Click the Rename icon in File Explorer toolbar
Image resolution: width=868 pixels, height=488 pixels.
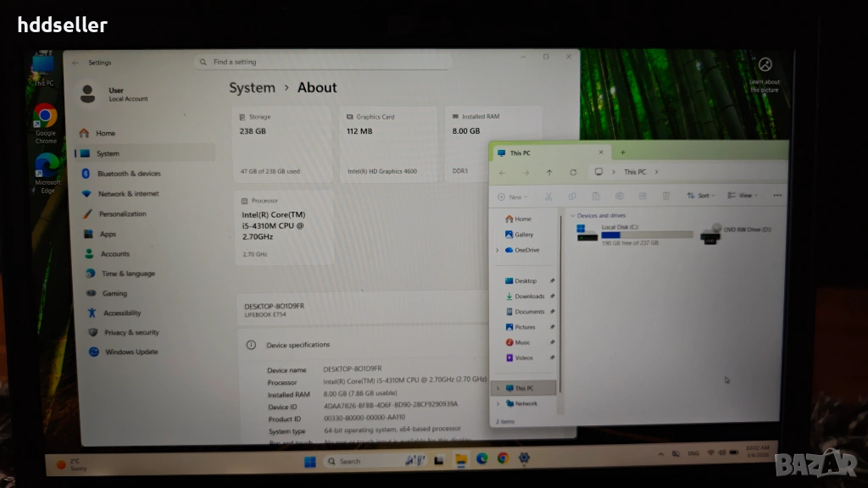[x=620, y=196]
